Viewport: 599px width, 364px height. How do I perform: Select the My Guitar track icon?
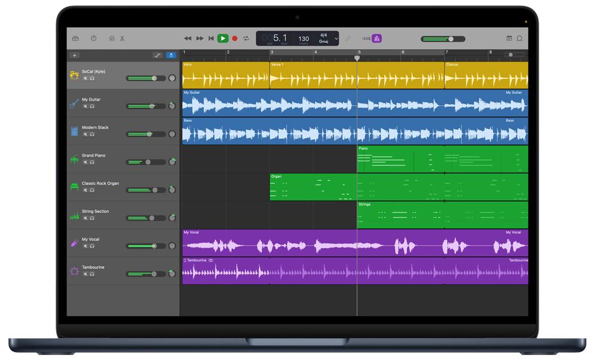(74, 103)
